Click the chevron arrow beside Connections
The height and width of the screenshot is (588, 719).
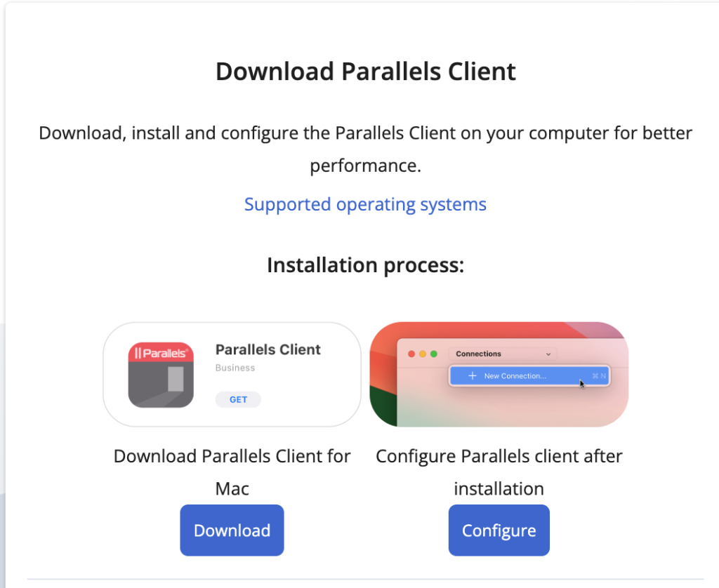548,354
